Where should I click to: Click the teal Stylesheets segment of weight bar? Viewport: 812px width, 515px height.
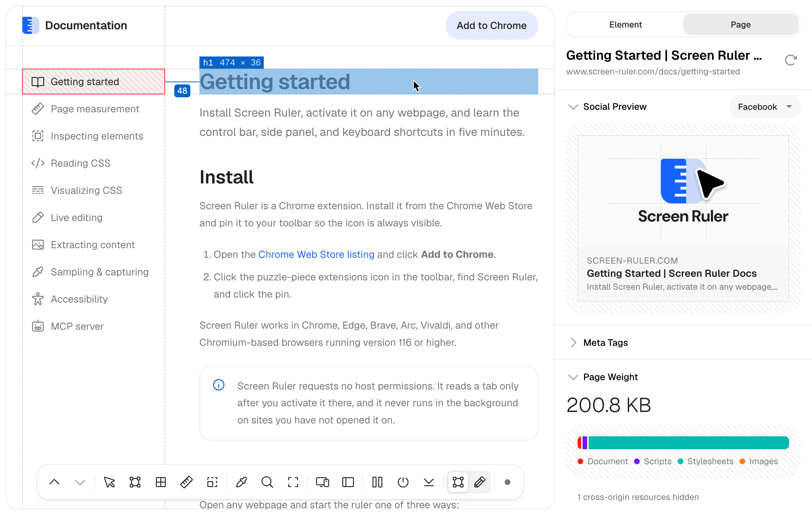pyautogui.click(x=689, y=443)
